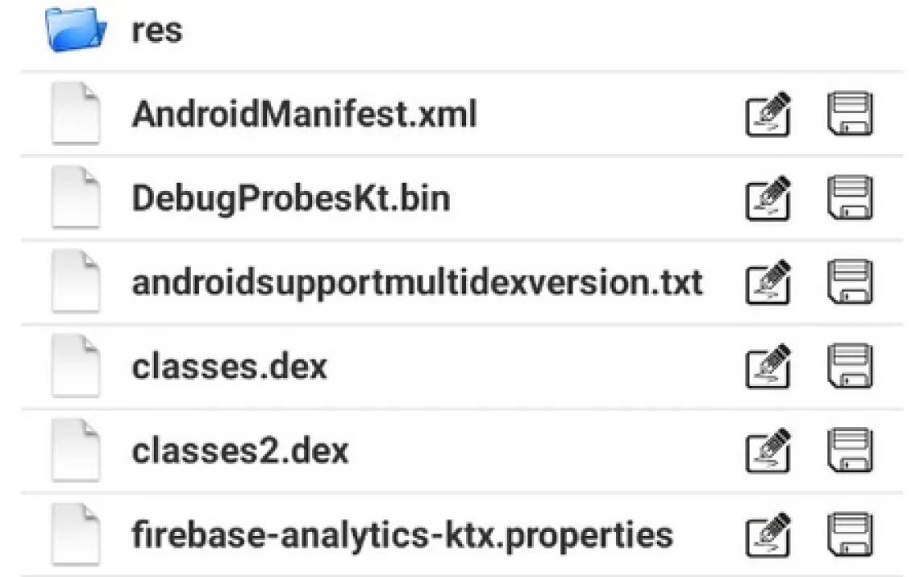Click the edit icon for AndroidManifest.xml
The image size is (924, 577).
coord(767,116)
